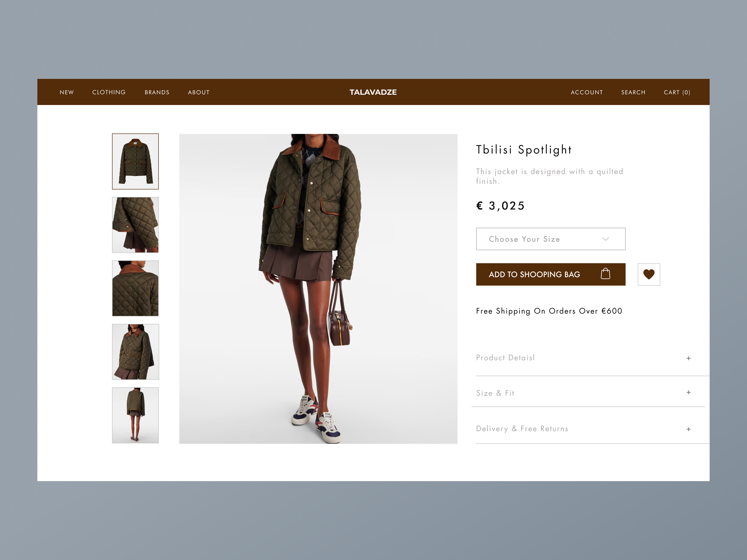Select the full-body rear view thumbnail
This screenshot has width=747, height=560.
(135, 415)
